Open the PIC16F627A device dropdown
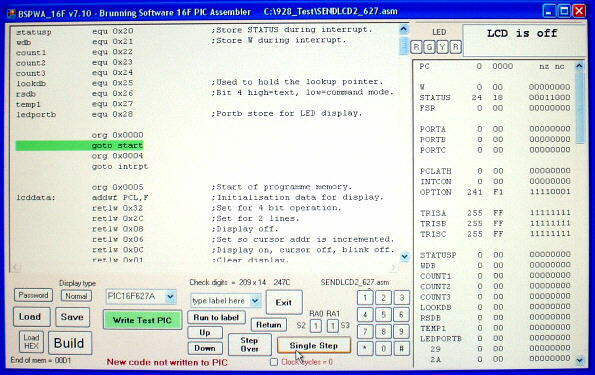The image size is (595, 375). click(x=171, y=297)
